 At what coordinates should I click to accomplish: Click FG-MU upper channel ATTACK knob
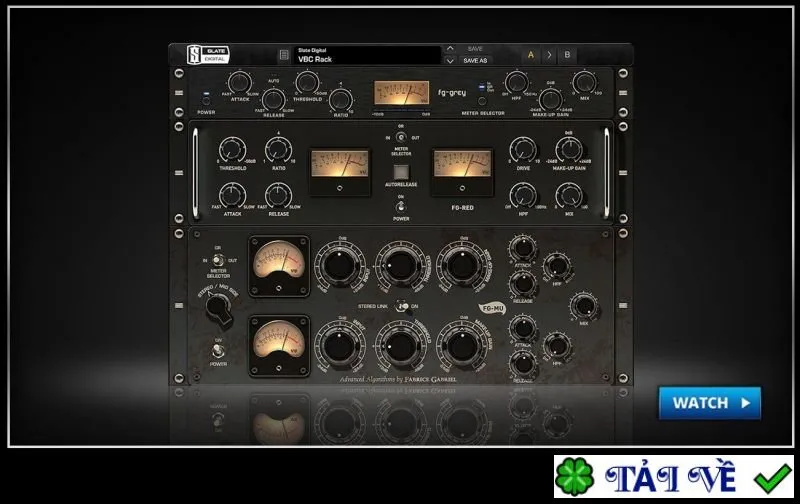(523, 249)
